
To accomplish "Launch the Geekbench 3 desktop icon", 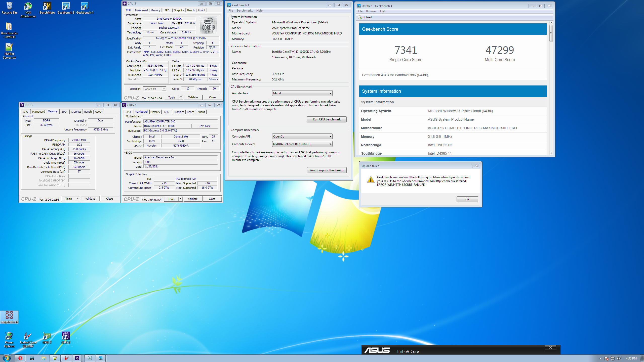I will click(x=66, y=8).
